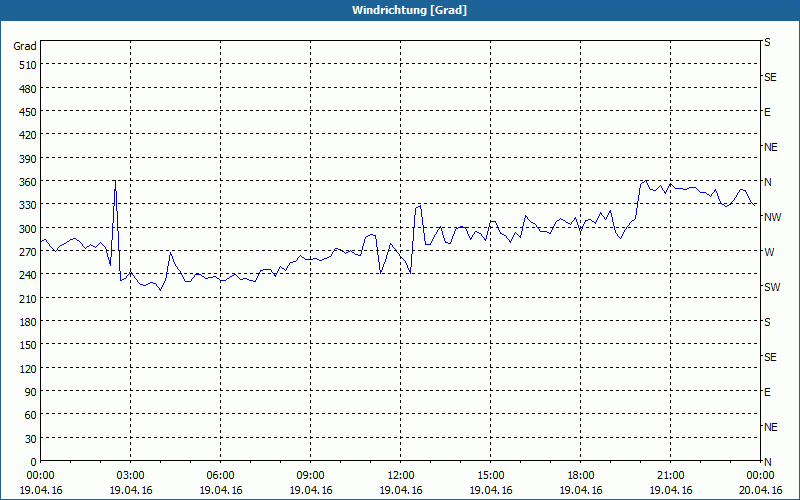The height and width of the screenshot is (500, 800).
Task: Click the 12:00 time axis label
Action: pyautogui.click(x=401, y=476)
